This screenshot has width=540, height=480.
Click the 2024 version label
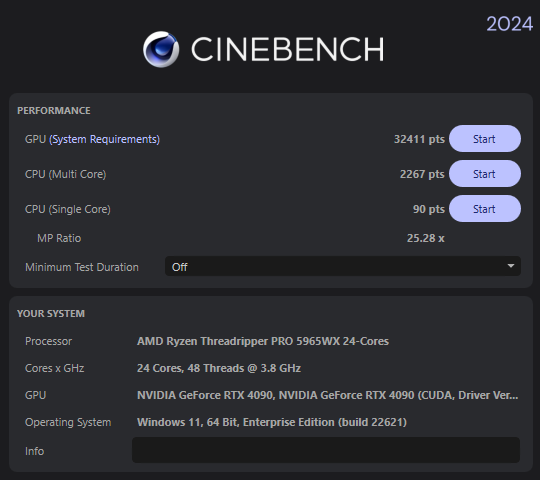[509, 24]
